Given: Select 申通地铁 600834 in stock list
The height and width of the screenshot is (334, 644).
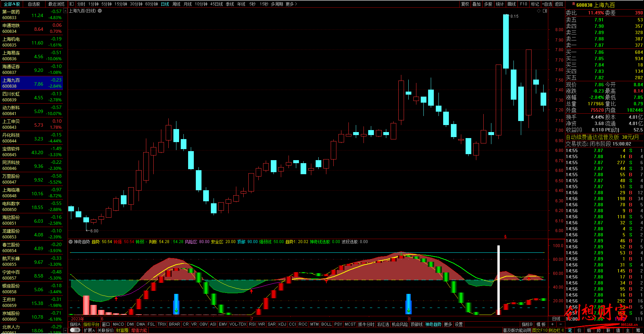Looking at the screenshot, I should [32, 28].
